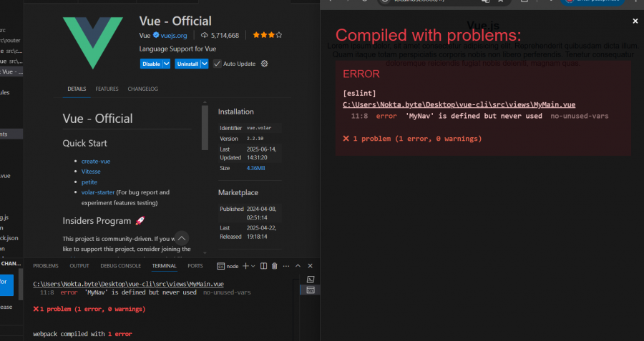The width and height of the screenshot is (644, 341).
Task: Dismiss the Compiled with problems overlay
Action: click(x=635, y=21)
